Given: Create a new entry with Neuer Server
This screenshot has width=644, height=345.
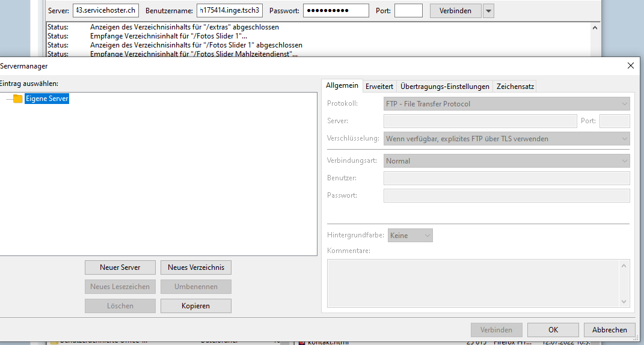Looking at the screenshot, I should pyautogui.click(x=120, y=267).
